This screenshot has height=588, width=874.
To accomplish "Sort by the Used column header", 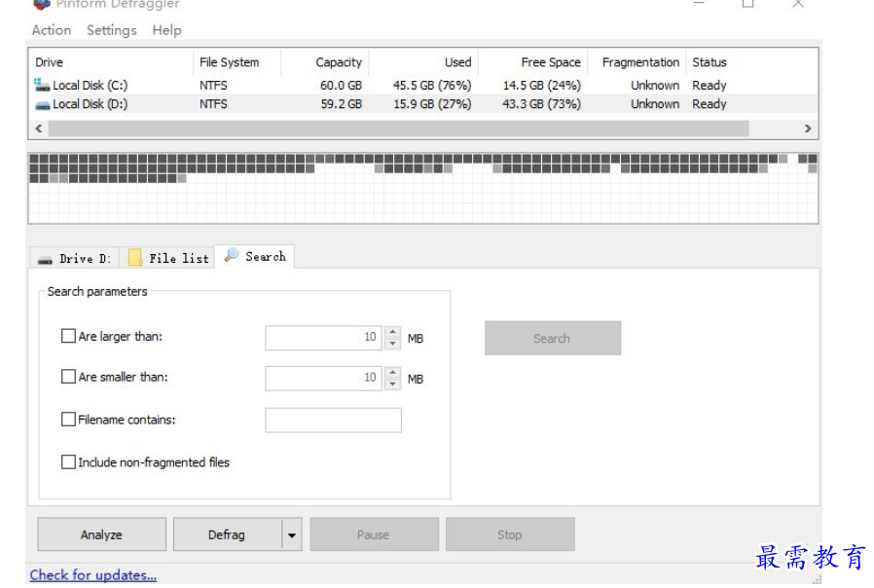I will (423, 62).
